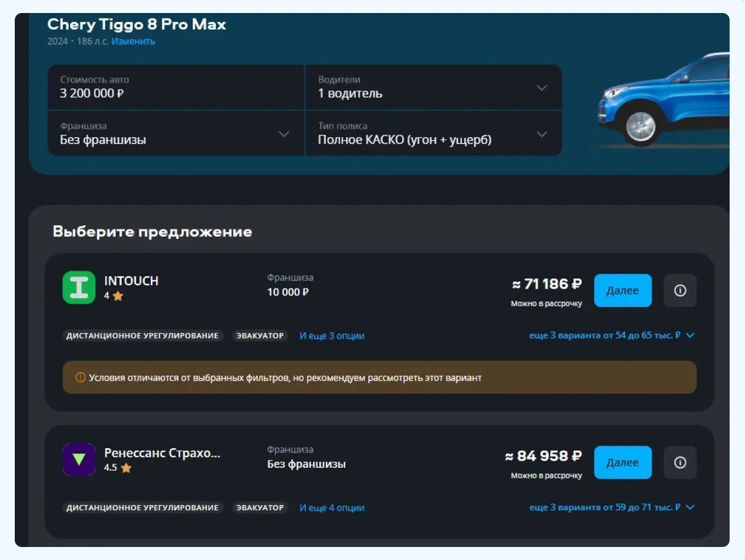Click 'Можно в рассрочку' under INTOUCH price
Screen dimensions: 745x560
coord(546,304)
